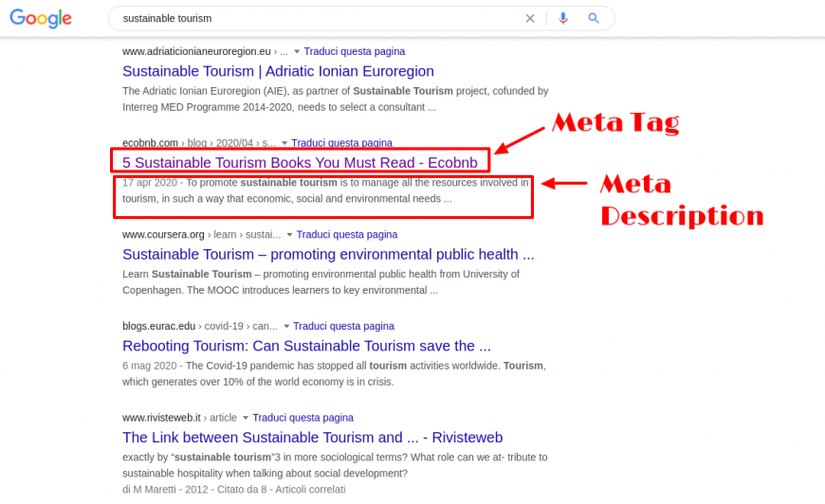The height and width of the screenshot is (504, 825).
Task: Expand the dropdown arrow beside adriaticionianeuroregion.eu URL
Action: click(297, 51)
